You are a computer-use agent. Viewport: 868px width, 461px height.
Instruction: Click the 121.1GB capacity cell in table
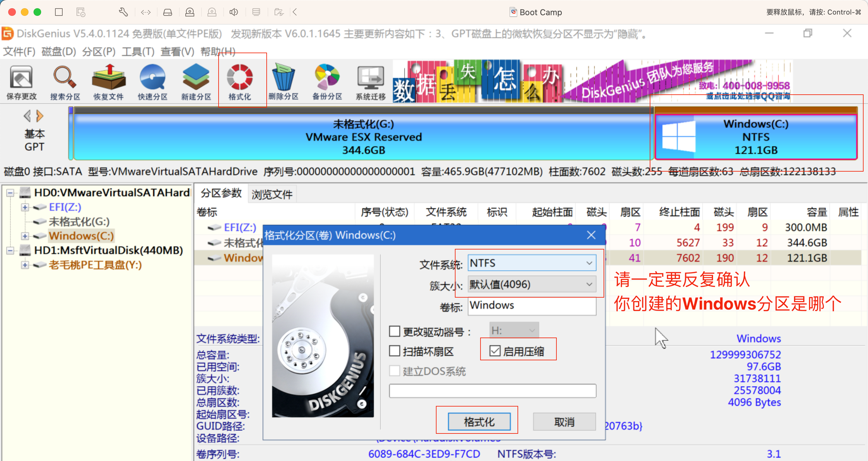click(807, 258)
